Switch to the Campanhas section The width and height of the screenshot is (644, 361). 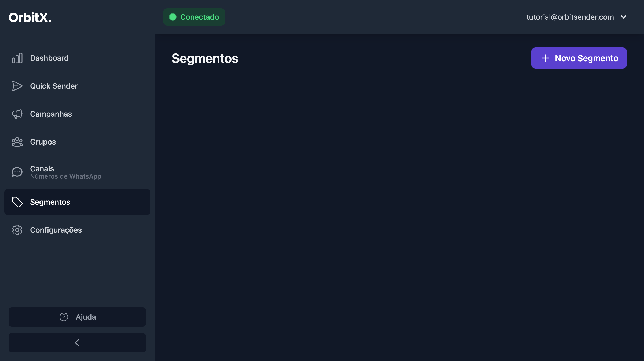coord(51,114)
